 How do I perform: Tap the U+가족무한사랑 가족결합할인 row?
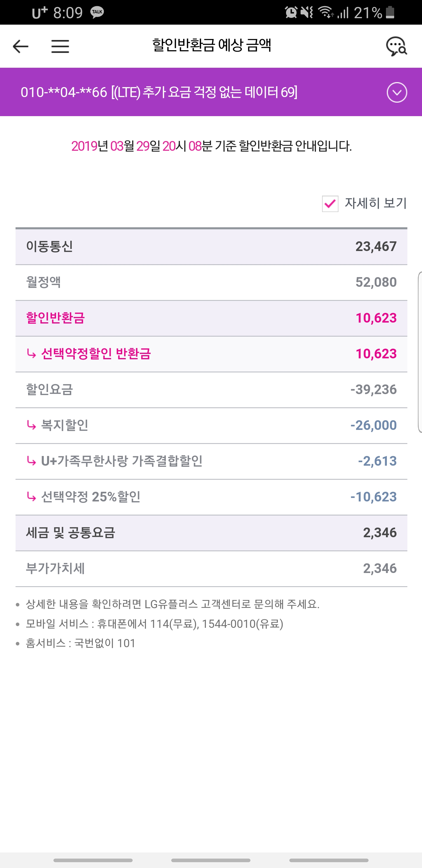[x=211, y=461]
